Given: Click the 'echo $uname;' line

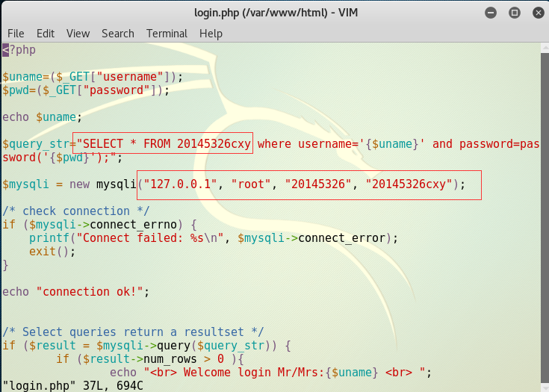Looking at the screenshot, I should 42,117.
